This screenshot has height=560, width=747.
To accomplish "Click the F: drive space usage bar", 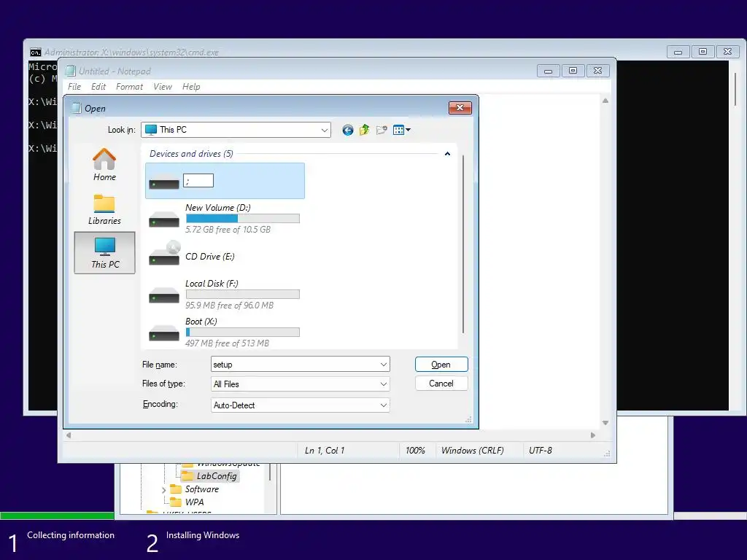I will [242, 295].
